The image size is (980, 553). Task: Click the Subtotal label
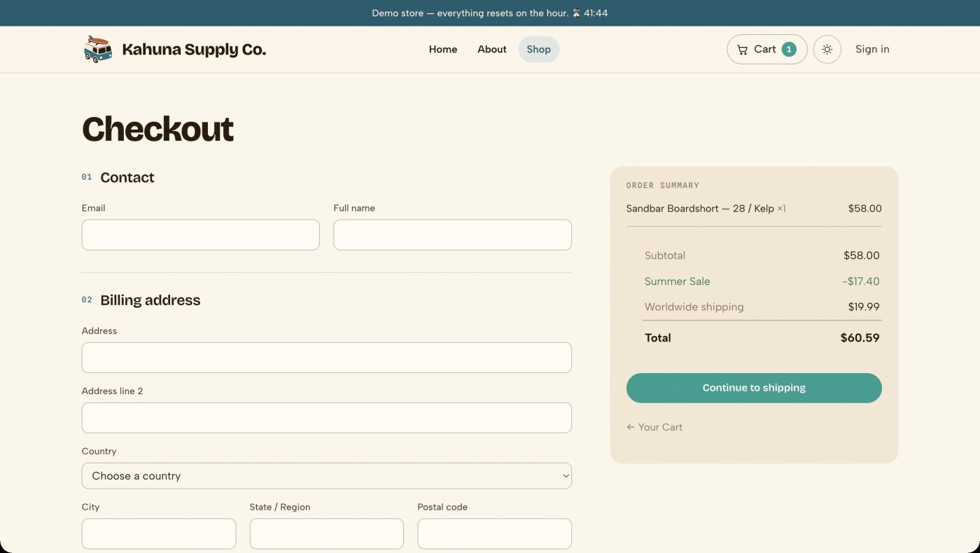tap(665, 255)
